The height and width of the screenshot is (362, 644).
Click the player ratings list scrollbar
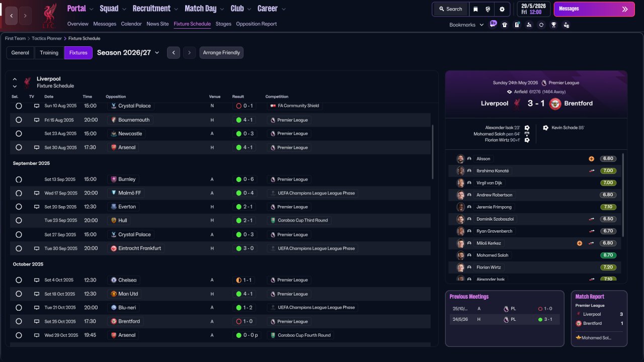(623, 195)
